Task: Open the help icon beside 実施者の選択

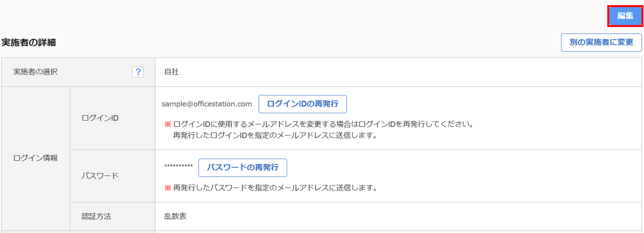Action: [x=138, y=72]
